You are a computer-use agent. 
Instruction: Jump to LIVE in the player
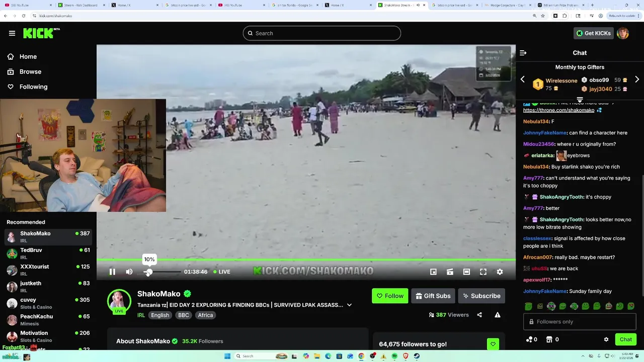click(222, 271)
